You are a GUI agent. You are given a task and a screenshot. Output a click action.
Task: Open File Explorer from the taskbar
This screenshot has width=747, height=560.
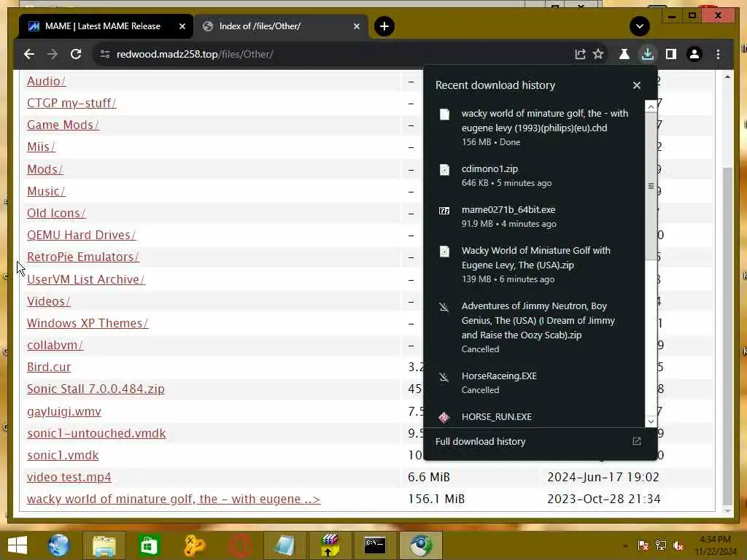pos(104,545)
